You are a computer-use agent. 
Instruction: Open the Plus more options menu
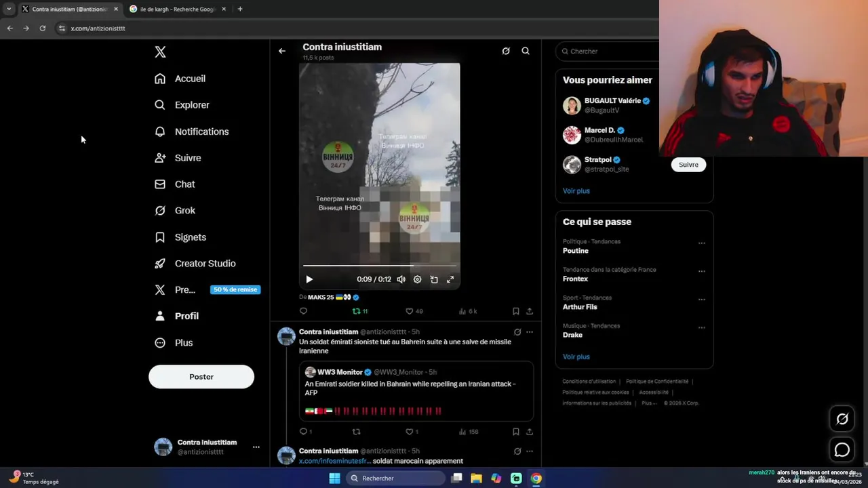174,343
